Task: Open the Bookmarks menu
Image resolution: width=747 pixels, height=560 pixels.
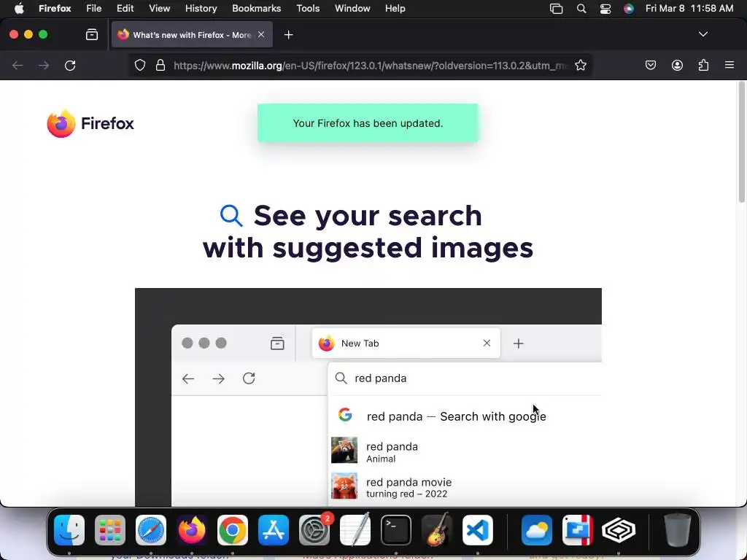Action: pos(256,9)
